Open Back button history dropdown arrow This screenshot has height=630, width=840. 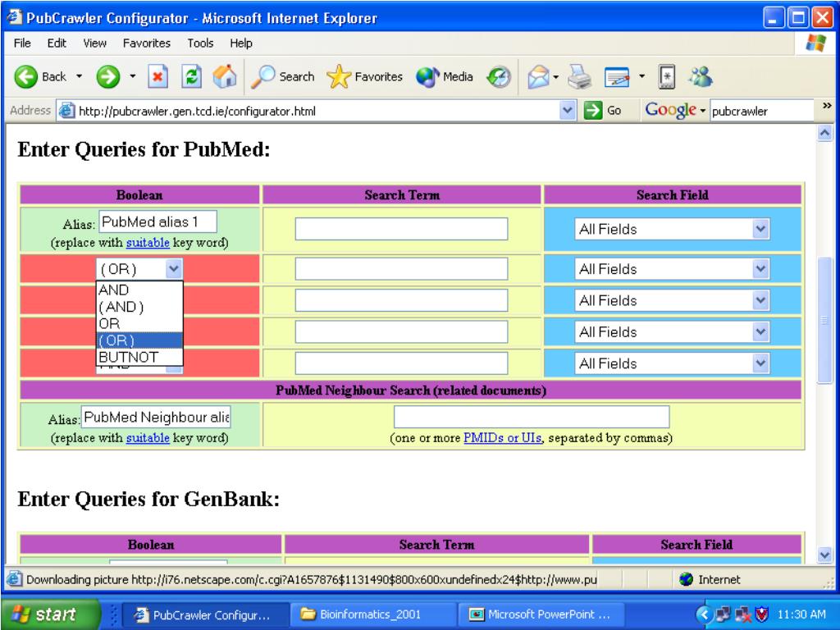coord(80,76)
